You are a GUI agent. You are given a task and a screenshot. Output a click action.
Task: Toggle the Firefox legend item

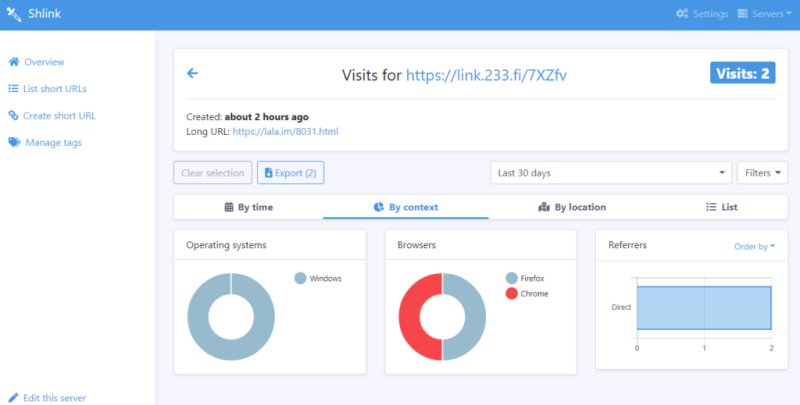(525, 278)
